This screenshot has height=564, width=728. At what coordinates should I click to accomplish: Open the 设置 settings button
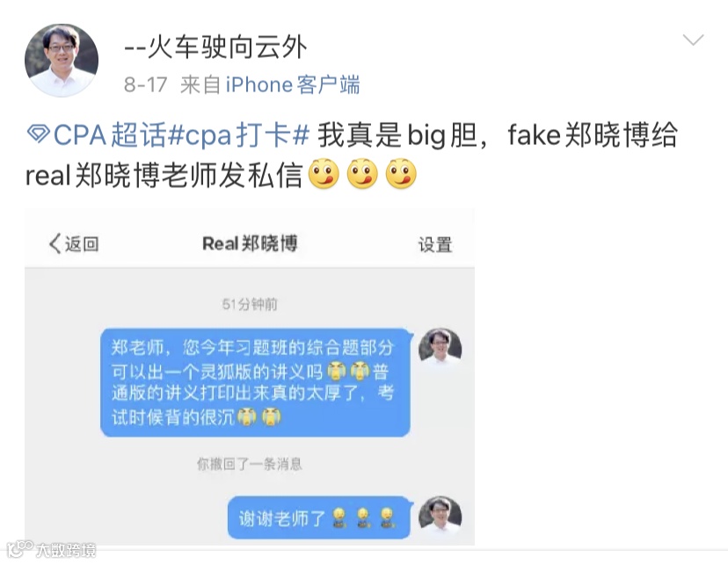tap(435, 244)
